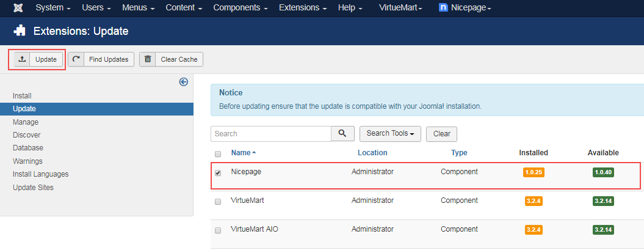
Task: Sort by Location column header
Action: point(372,153)
